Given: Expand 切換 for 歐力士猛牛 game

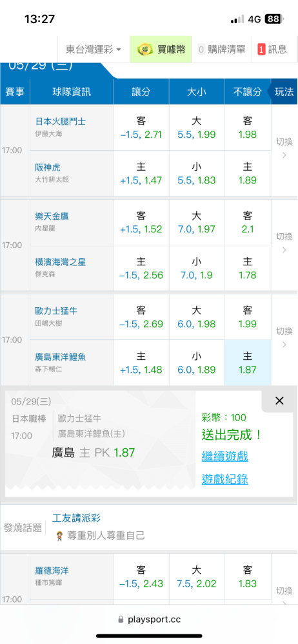Looking at the screenshot, I should coord(284,337).
